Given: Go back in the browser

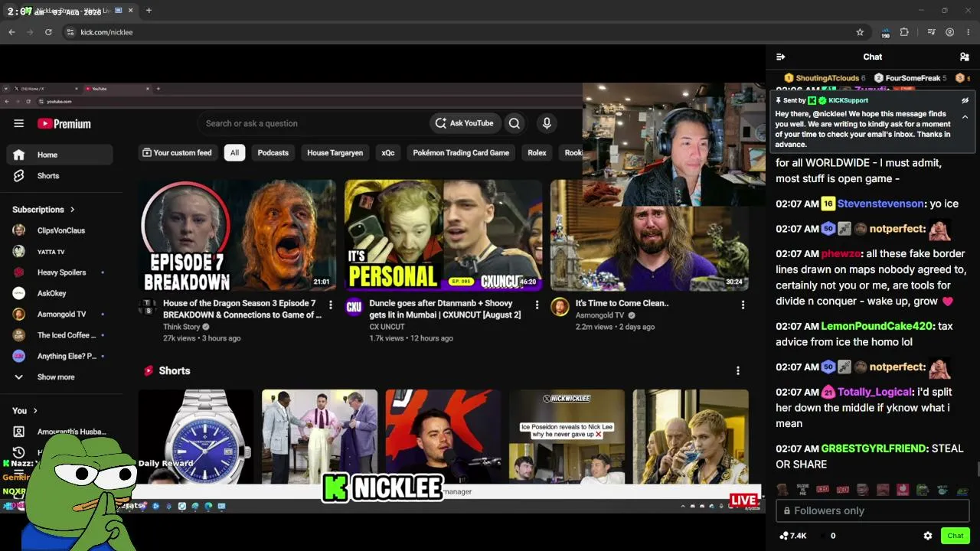Looking at the screenshot, I should (x=11, y=32).
